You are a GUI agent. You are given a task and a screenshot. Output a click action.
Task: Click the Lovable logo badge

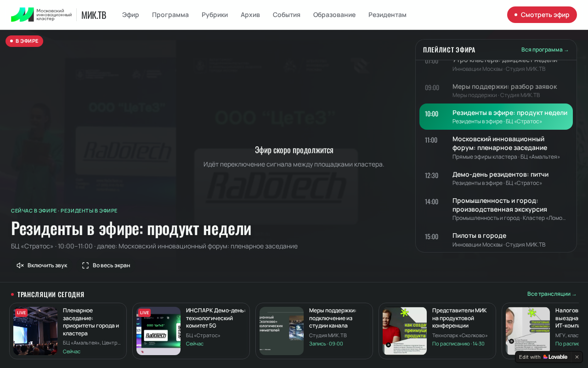pyautogui.click(x=555, y=357)
